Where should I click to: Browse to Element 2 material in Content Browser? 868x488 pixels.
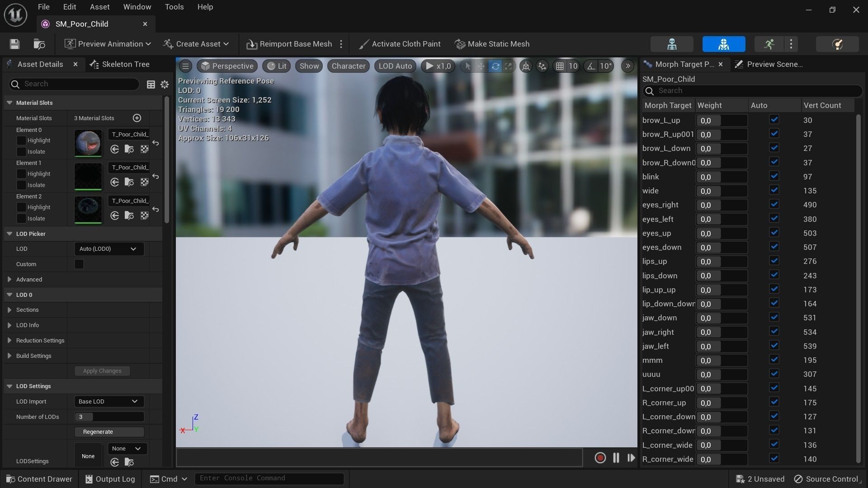click(129, 216)
